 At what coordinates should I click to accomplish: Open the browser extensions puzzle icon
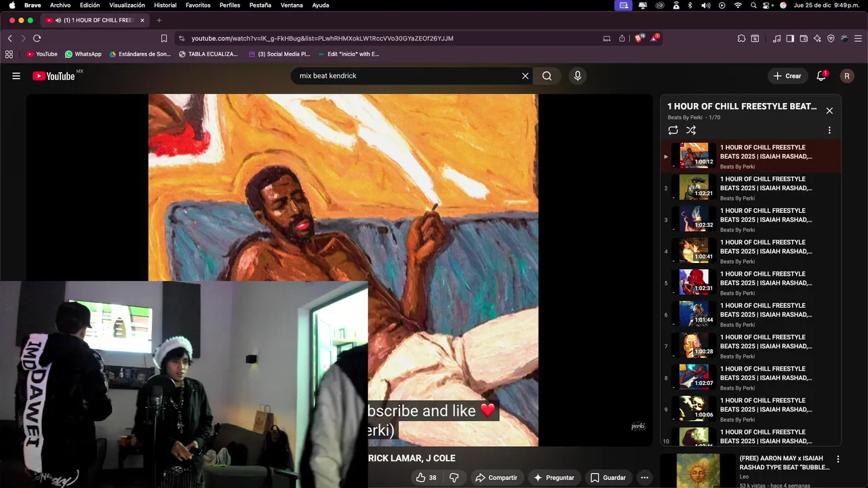click(741, 39)
